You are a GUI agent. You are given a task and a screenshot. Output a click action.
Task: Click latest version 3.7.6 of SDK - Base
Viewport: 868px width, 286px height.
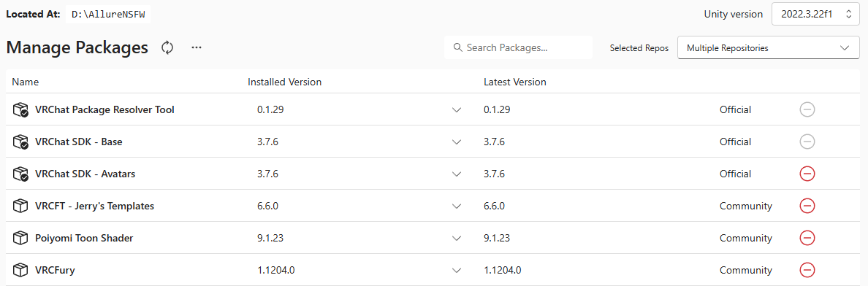(x=494, y=142)
